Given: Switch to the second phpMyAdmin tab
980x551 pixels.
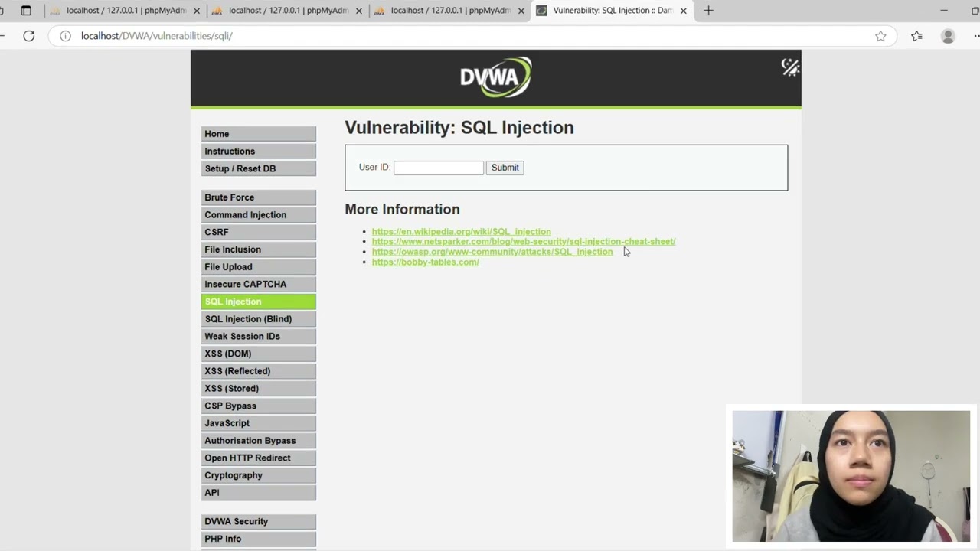Looking at the screenshot, I should click(x=286, y=11).
